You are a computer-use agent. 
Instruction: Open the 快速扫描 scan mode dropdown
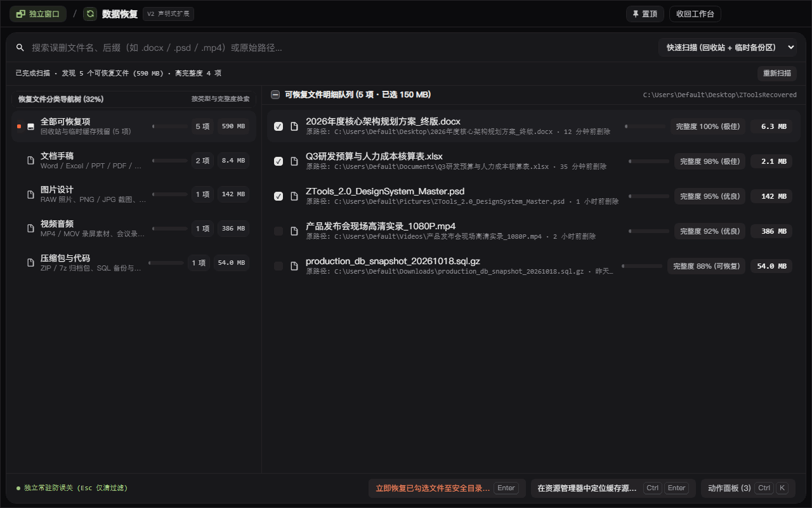coord(727,48)
